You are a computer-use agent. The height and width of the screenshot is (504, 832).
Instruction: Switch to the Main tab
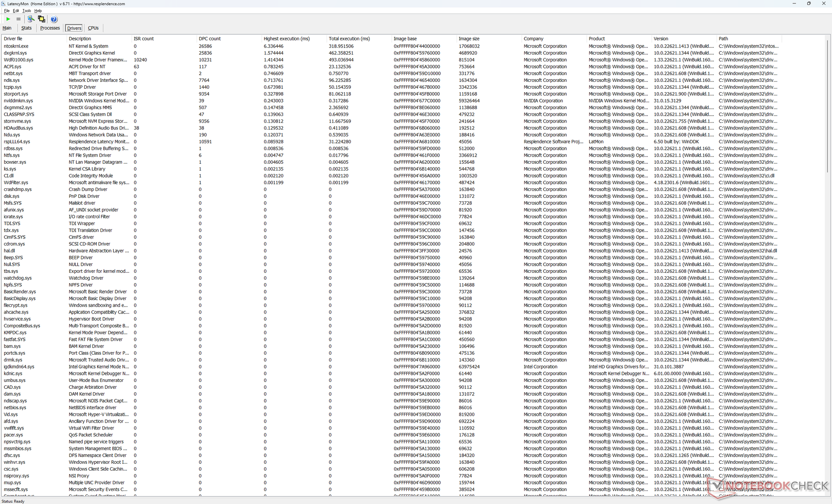7,28
